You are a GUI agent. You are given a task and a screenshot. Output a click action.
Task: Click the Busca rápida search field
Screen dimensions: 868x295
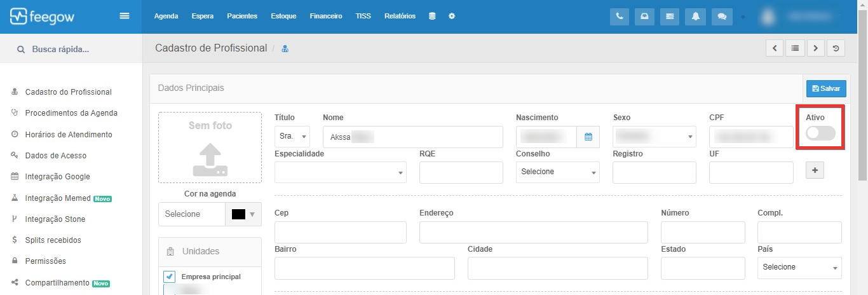click(x=71, y=49)
